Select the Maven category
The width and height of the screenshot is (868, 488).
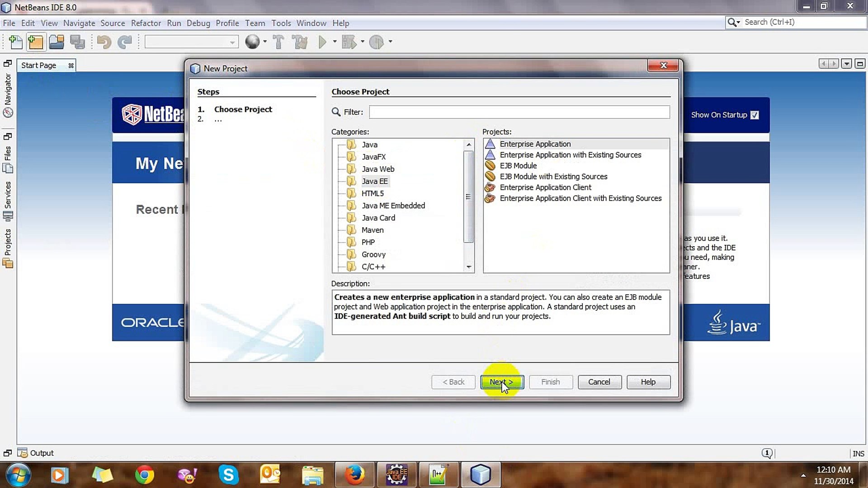pyautogui.click(x=373, y=230)
